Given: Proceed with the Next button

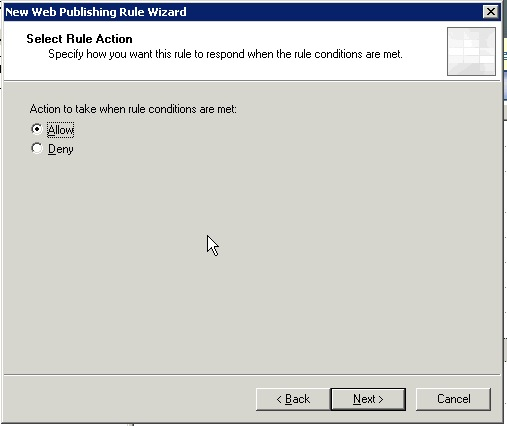Looking at the screenshot, I should [x=368, y=399].
